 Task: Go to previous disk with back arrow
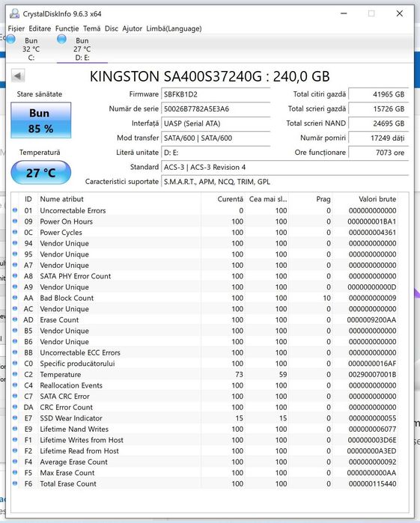[18, 76]
